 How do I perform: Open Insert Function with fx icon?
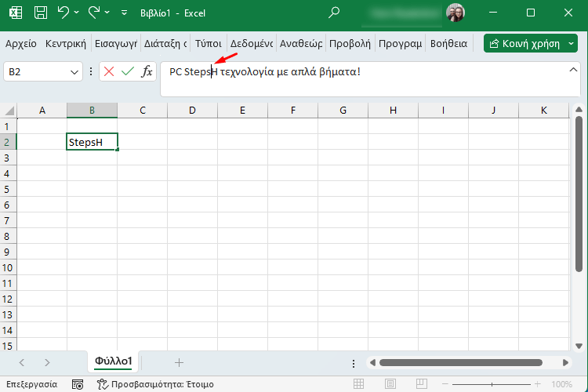(147, 71)
